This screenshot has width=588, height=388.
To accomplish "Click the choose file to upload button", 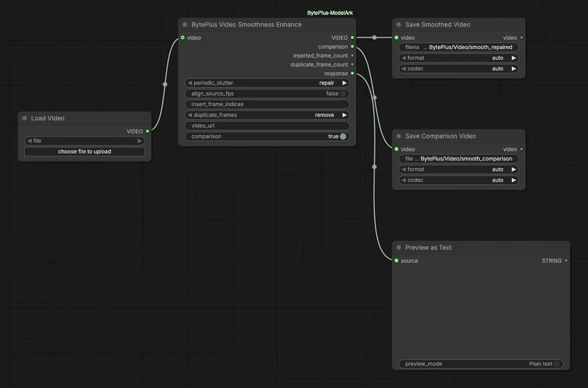I will click(x=85, y=152).
